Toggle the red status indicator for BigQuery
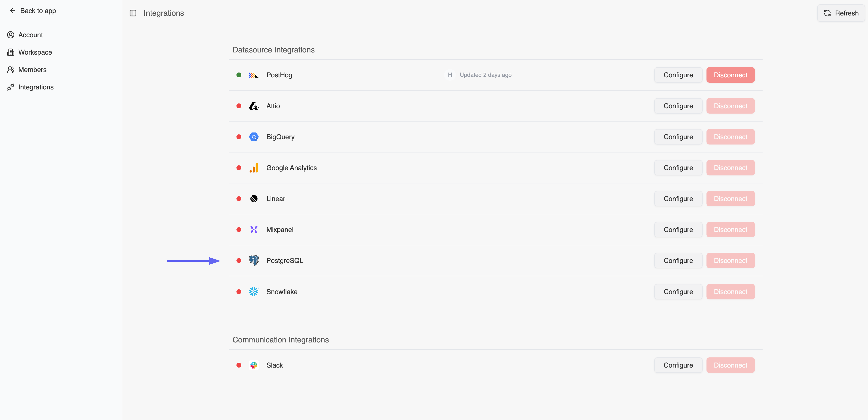The width and height of the screenshot is (868, 420). (x=239, y=137)
